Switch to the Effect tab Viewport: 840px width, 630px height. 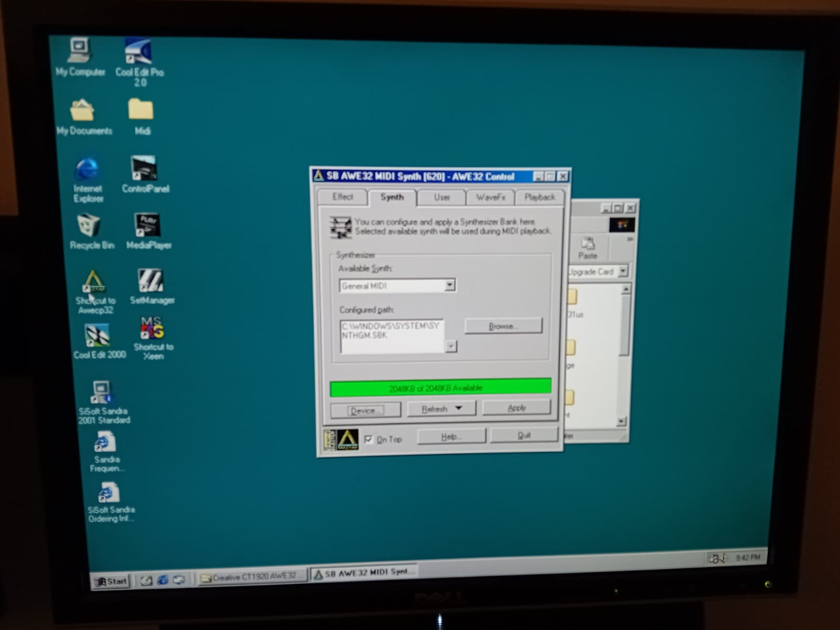342,197
